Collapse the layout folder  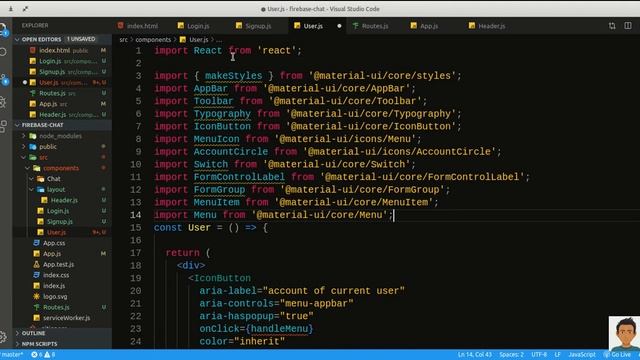pyautogui.click(x=56, y=189)
